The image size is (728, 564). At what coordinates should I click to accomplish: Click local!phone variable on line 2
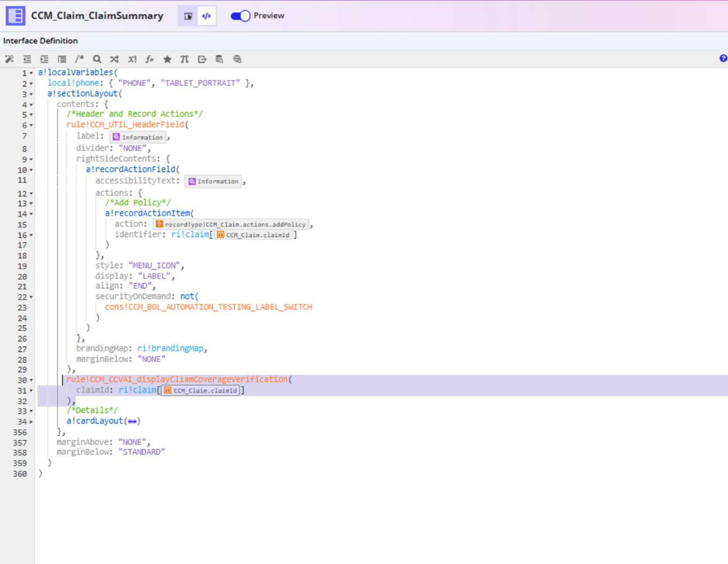point(73,83)
